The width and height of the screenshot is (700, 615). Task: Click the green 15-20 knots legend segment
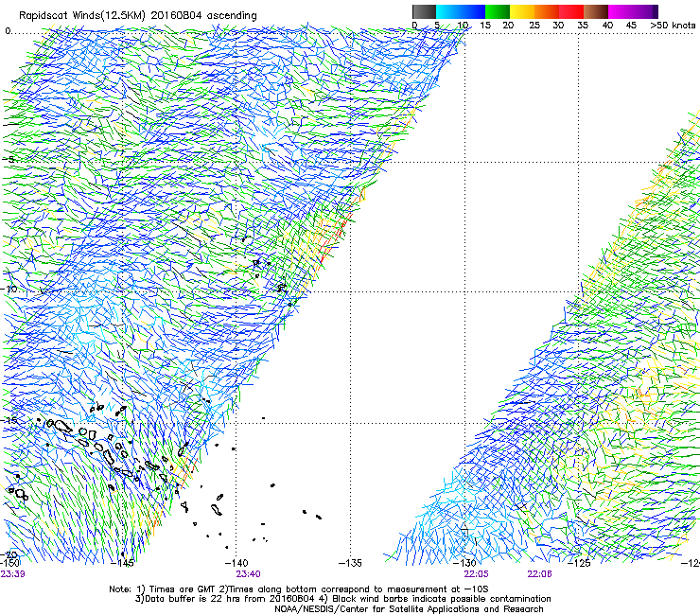[498, 11]
